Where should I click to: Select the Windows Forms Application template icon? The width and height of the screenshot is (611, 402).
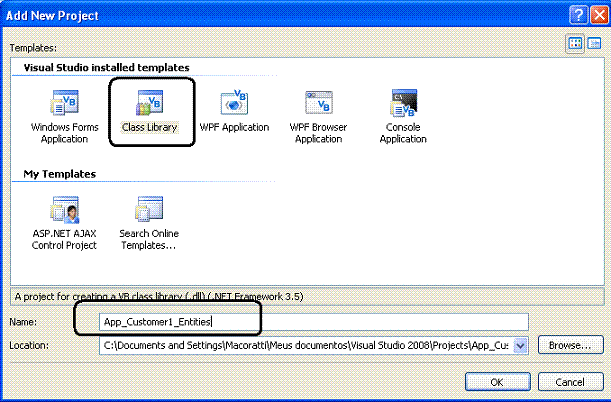click(x=65, y=102)
